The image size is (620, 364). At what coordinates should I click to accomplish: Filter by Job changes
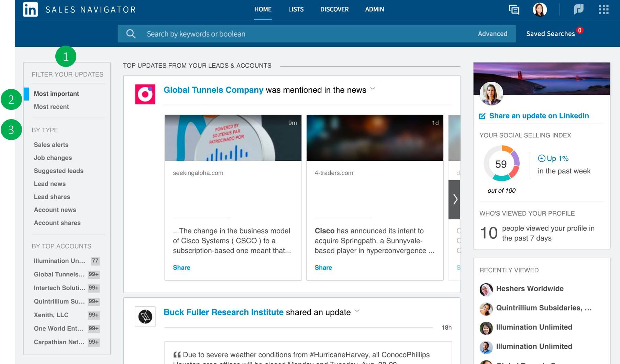click(x=53, y=158)
